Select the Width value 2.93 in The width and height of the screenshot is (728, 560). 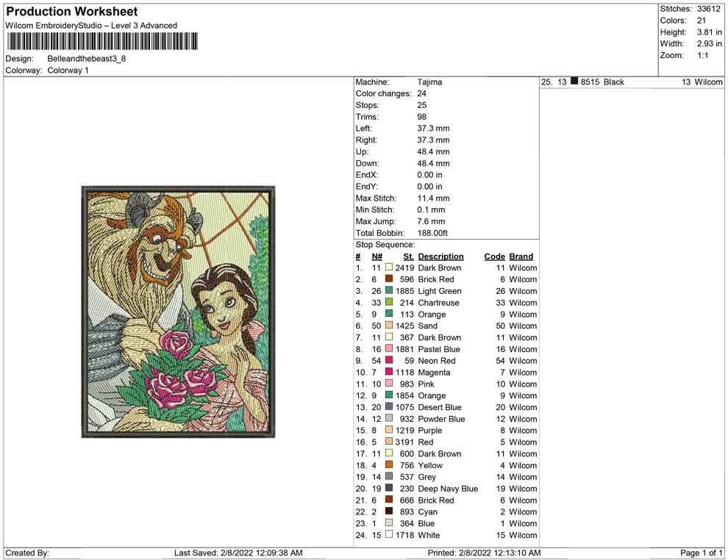709,43
